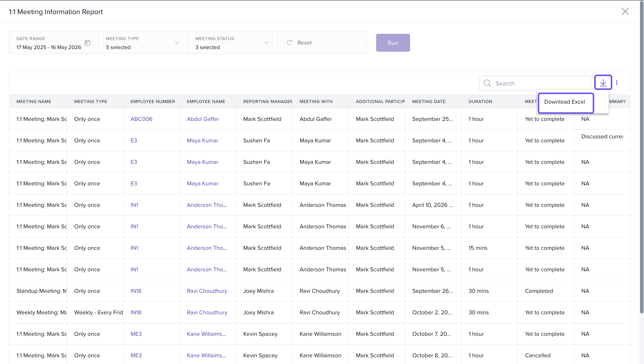Sort by the Employee Number column header
This screenshot has height=364, width=644.
click(153, 101)
